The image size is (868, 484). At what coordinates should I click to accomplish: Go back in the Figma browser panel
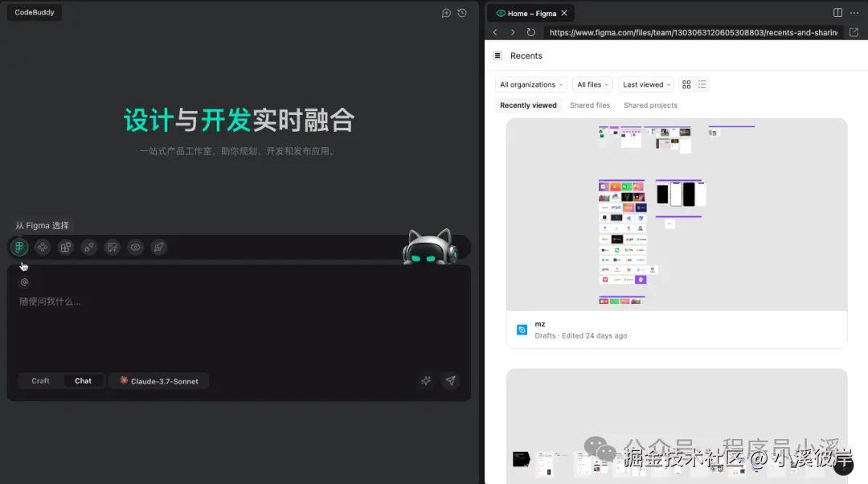495,32
